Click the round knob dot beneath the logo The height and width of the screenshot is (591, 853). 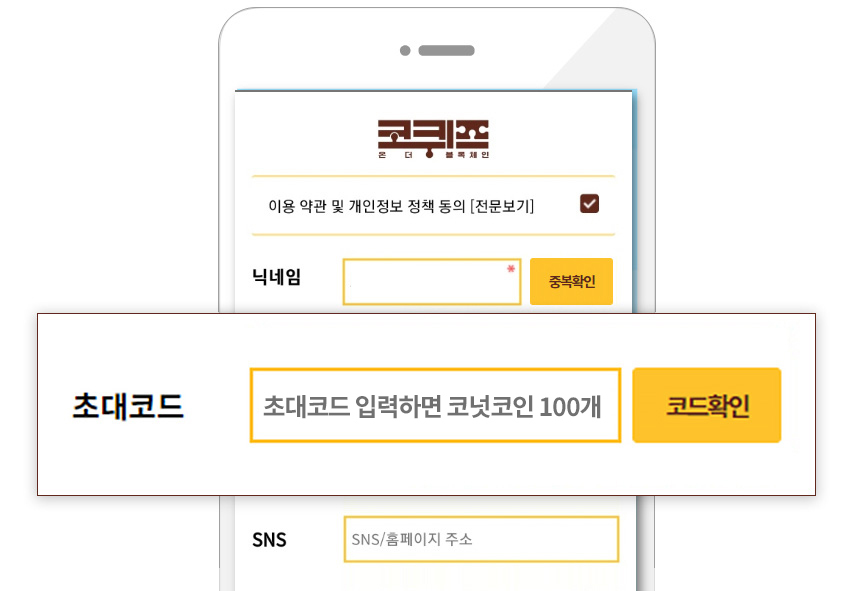coord(429,154)
